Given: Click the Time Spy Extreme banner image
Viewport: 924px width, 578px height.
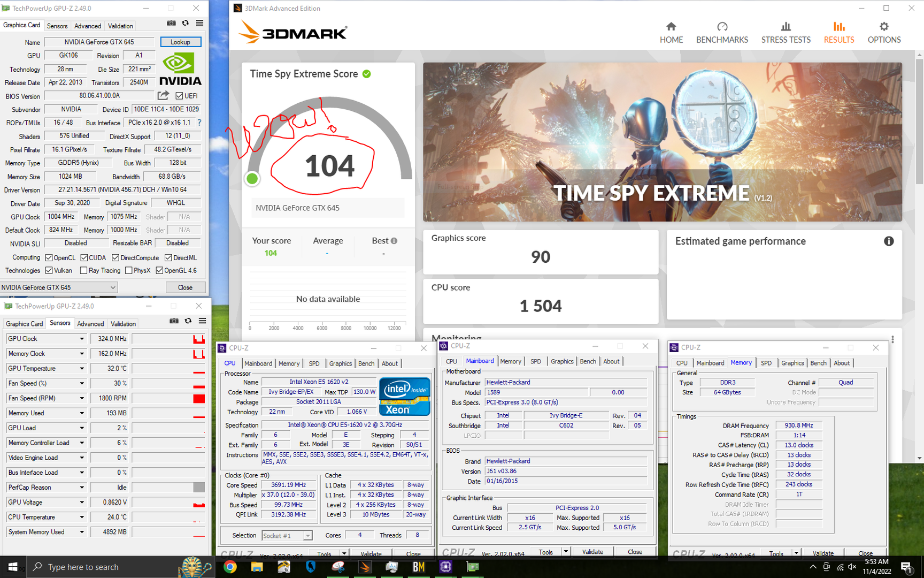Looking at the screenshot, I should tap(663, 142).
